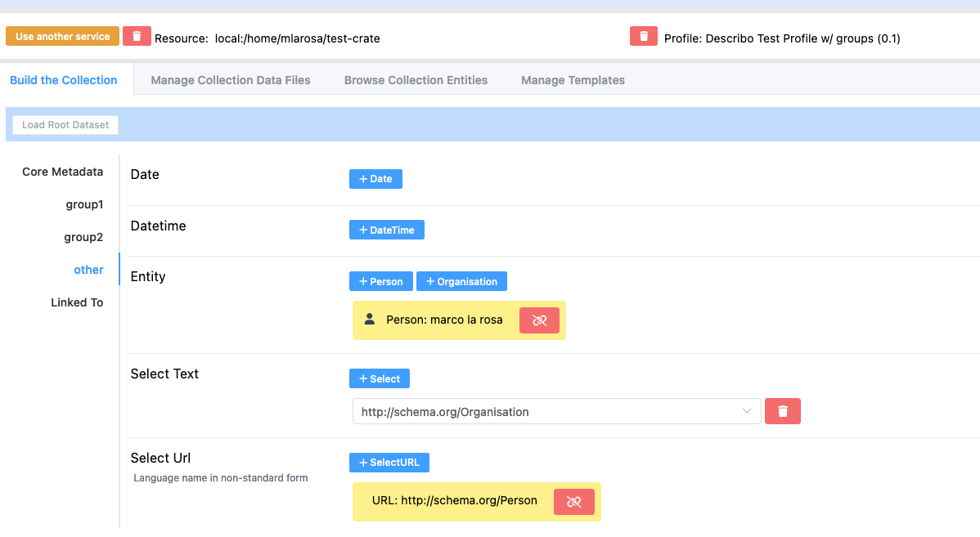980x537 pixels.
Task: Go to Browse Collection Entities tab
Action: (x=416, y=80)
